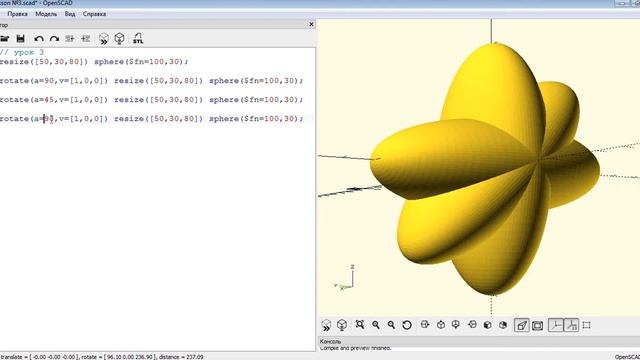640x360 pixels.
Task: Unindent the selected code
Action: click(70, 39)
